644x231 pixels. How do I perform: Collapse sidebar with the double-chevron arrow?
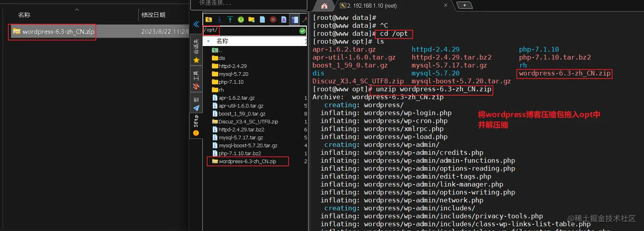[196, 24]
